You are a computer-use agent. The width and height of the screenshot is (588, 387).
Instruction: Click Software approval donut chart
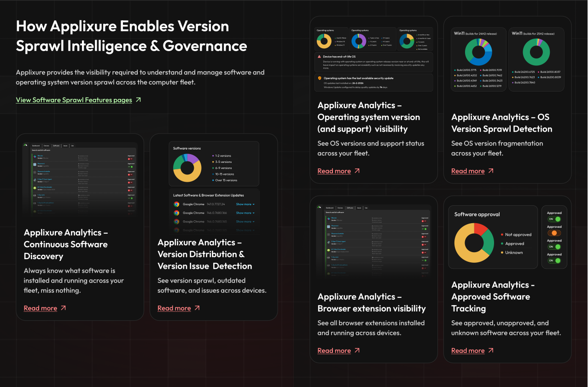click(x=474, y=242)
